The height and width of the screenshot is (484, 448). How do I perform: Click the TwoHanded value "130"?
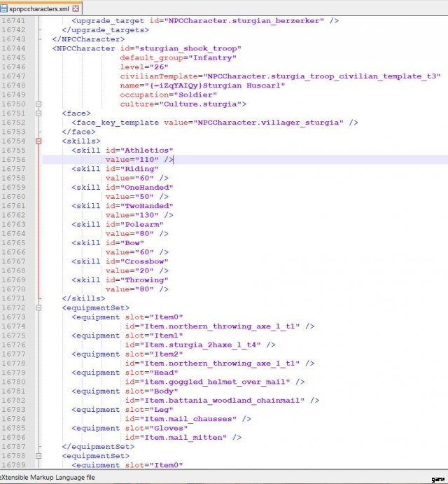tap(146, 215)
